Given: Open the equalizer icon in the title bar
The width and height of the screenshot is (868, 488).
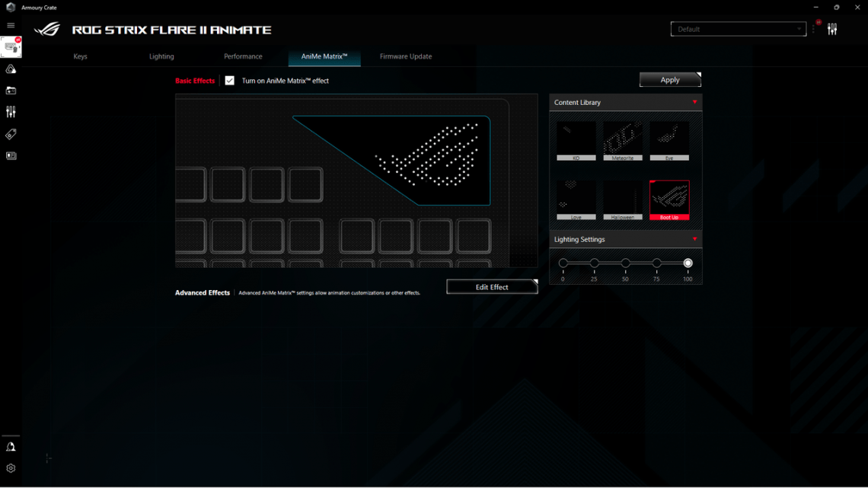Looking at the screenshot, I should pos(831,27).
